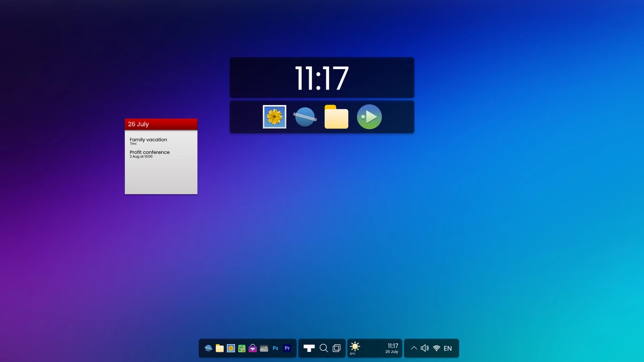644x362 pixels.
Task: Open the app store with the green icon
Action: click(x=241, y=348)
